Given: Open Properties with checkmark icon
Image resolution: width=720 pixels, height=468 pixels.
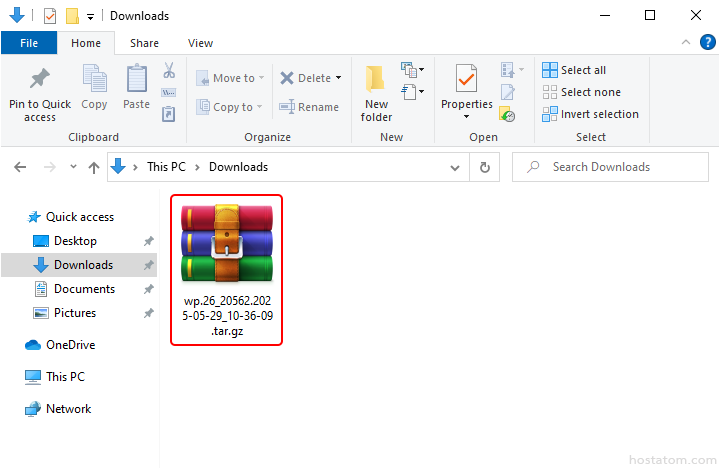Looking at the screenshot, I should click(466, 80).
